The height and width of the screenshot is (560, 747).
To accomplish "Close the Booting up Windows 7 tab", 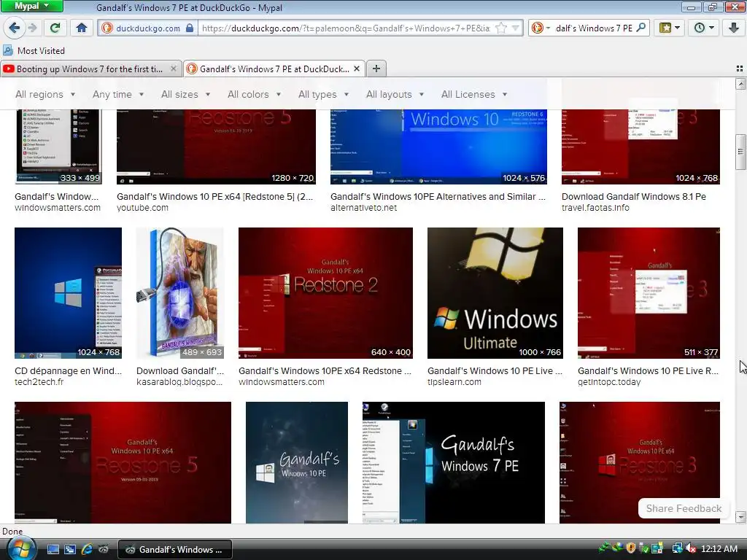I will tap(174, 69).
